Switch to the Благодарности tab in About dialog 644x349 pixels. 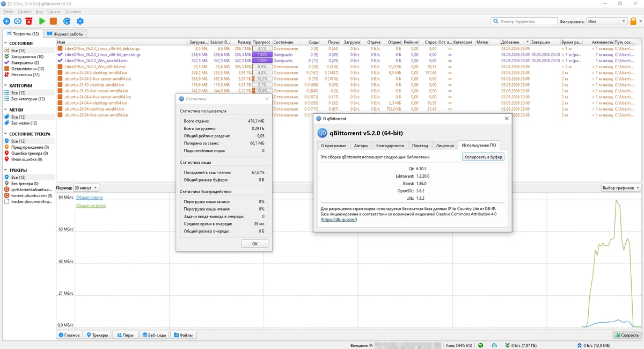click(x=390, y=146)
